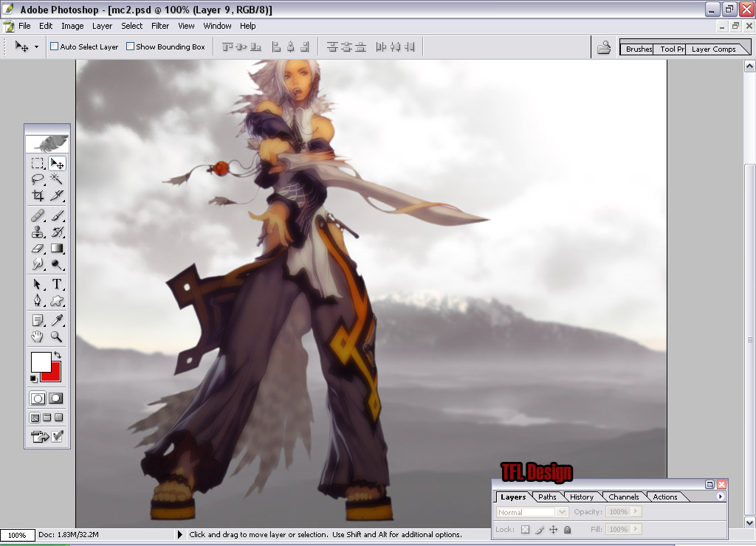Switch to the Paths tab

pyautogui.click(x=547, y=497)
